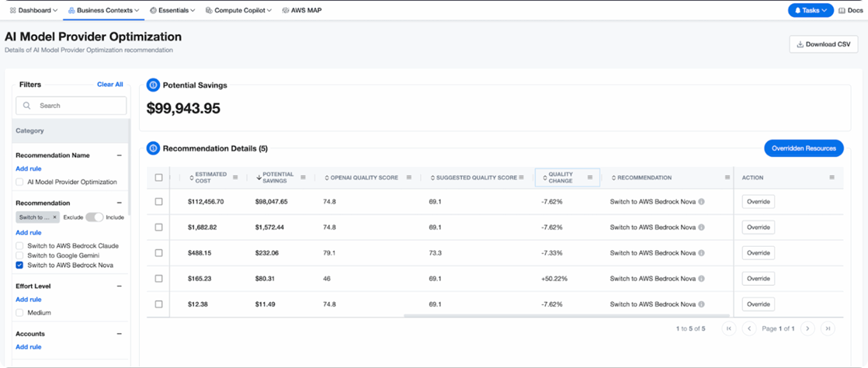This screenshot has width=868, height=368.
Task: Click the Potential Savings info icon
Action: pos(153,85)
